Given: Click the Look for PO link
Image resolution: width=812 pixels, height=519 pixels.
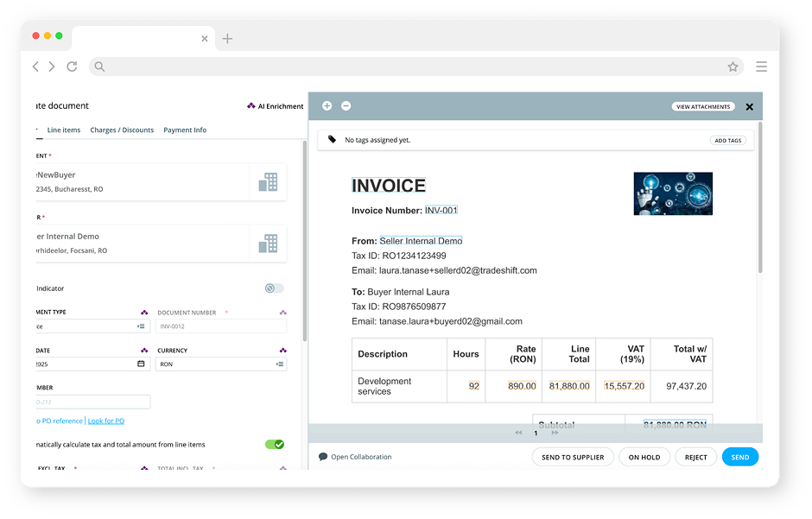Looking at the screenshot, I should pos(106,421).
